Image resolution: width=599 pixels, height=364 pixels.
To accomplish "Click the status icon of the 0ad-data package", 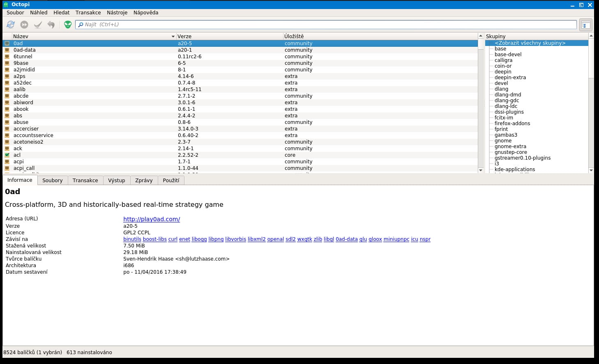I will [7, 50].
